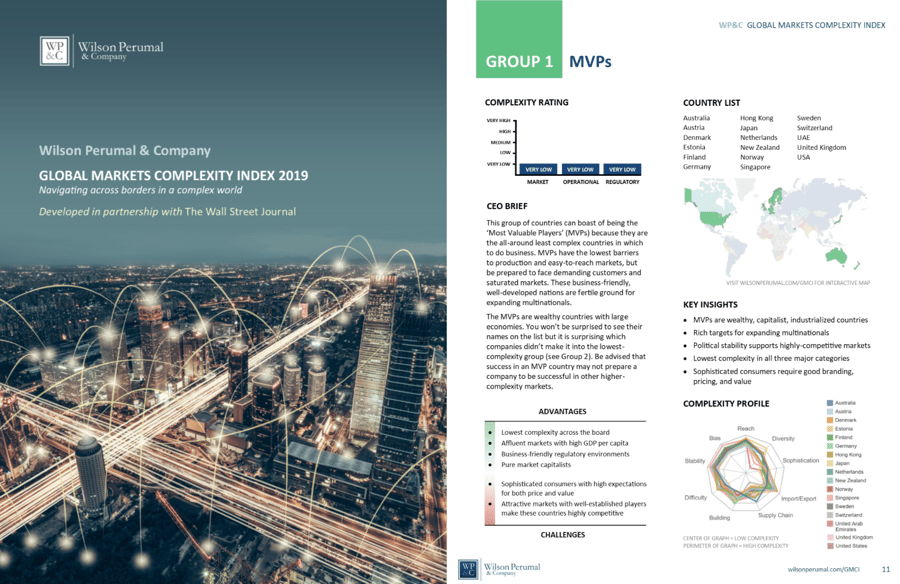
Task: Click the VERY LOW Market bar
Action: 538,169
